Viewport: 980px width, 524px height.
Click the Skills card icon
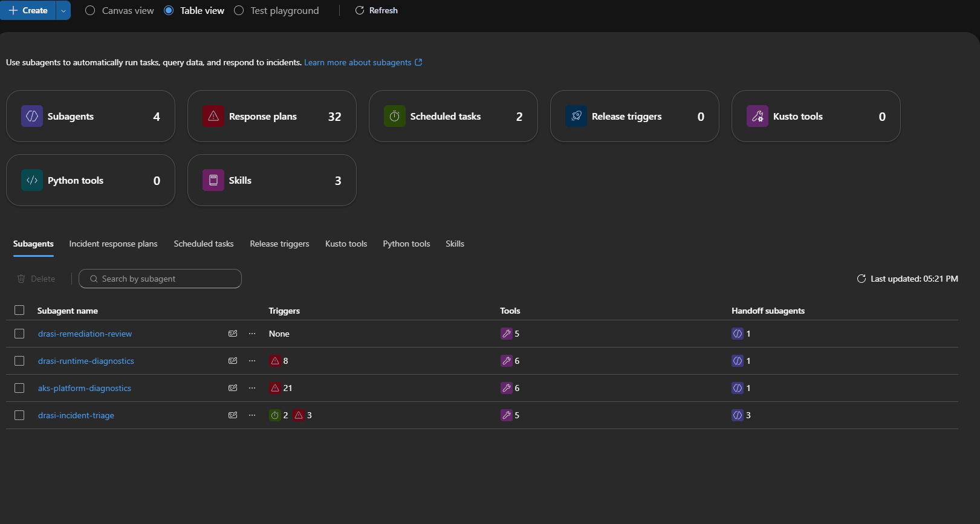(x=213, y=180)
